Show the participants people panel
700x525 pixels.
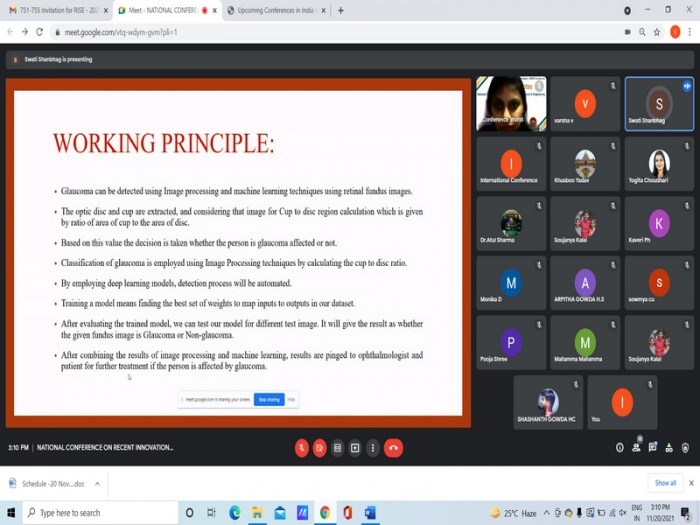[636, 448]
